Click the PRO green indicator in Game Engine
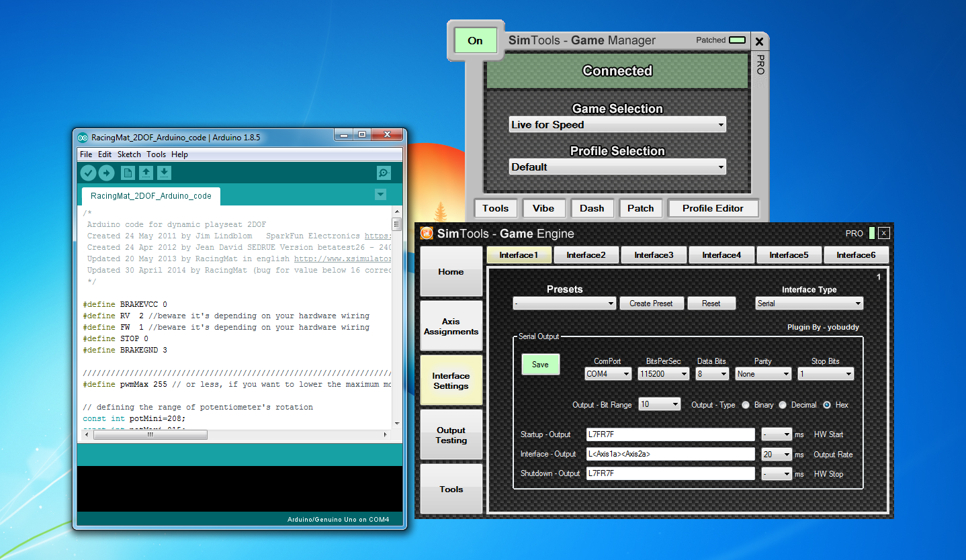 871,233
